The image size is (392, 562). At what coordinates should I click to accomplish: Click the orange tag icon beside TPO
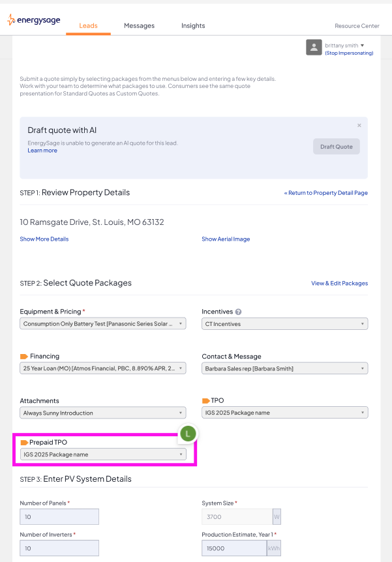coord(206,401)
